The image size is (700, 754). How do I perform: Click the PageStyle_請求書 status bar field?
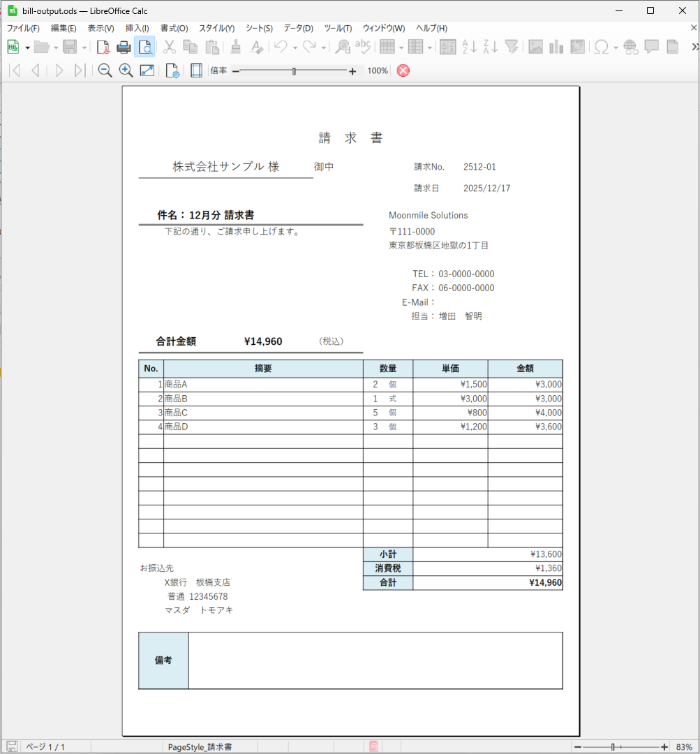point(200,747)
